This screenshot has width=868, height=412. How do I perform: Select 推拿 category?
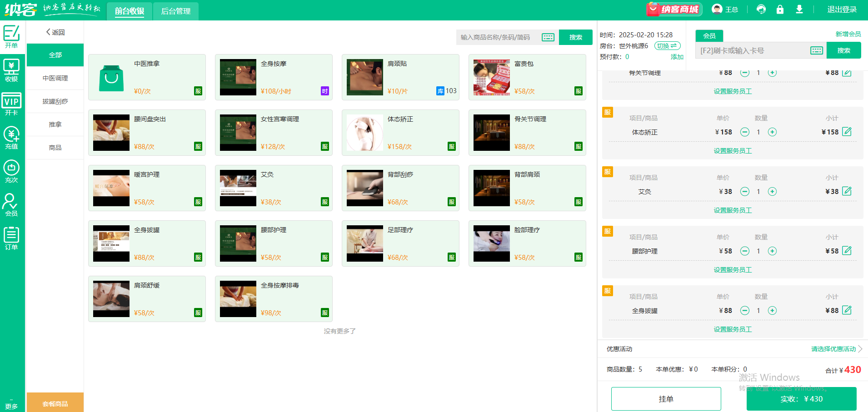coord(55,124)
